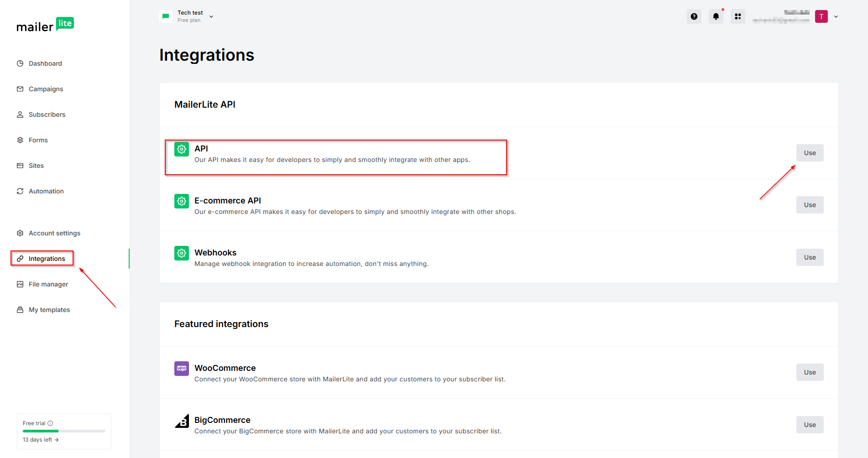Click the Dashboard clock icon in sidebar

click(x=20, y=63)
